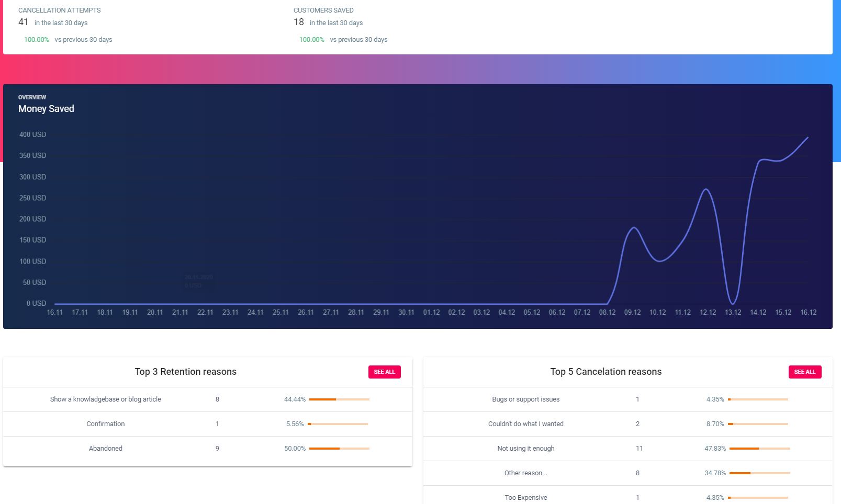Click the 16.12 date label on chart
This screenshot has width=841, height=504.
click(x=808, y=312)
